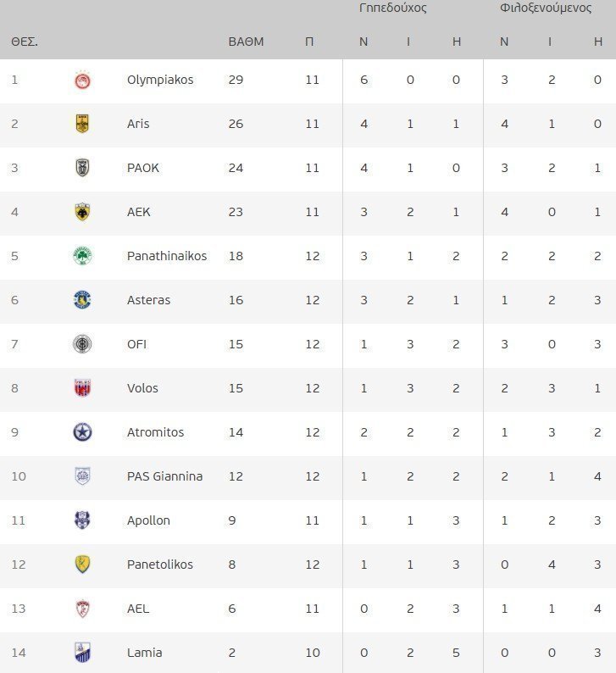Screen dimensions: 616x673
Task: Click the OFI round crest icon
Action: tap(82, 344)
